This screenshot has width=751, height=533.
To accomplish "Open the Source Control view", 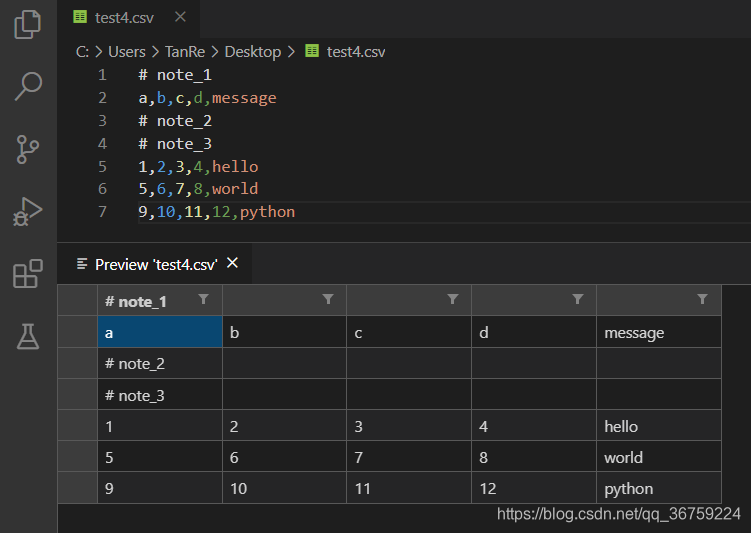I will 28,149.
